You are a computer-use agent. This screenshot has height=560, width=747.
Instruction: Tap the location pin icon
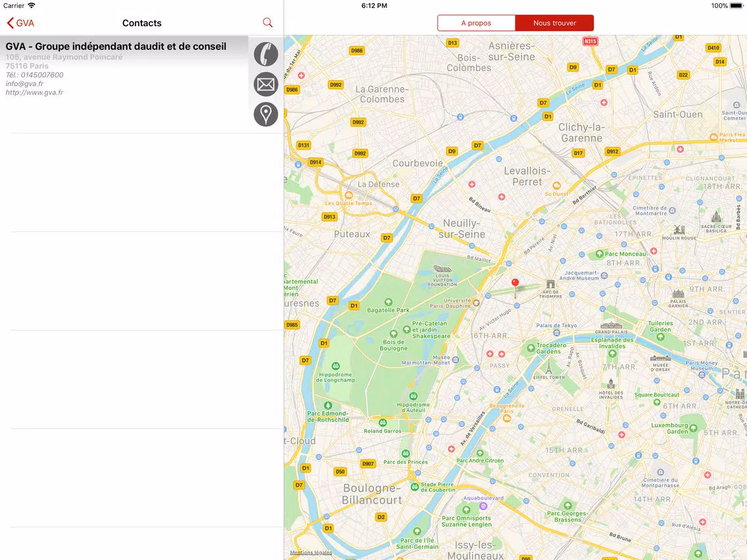pyautogui.click(x=266, y=114)
